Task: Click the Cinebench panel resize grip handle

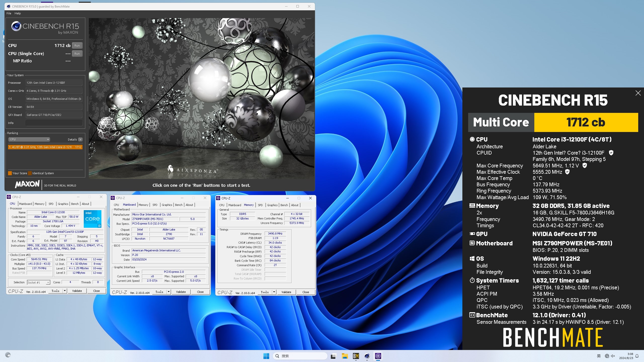Action: click(87, 104)
